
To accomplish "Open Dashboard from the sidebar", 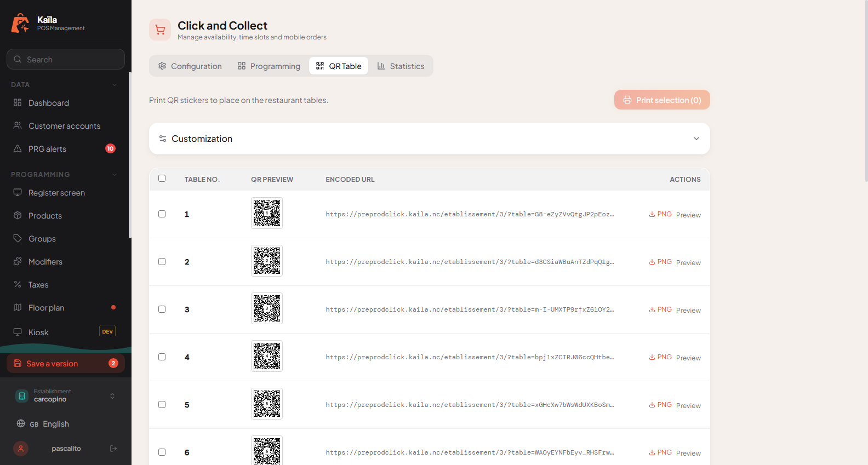I will pyautogui.click(x=66, y=102).
